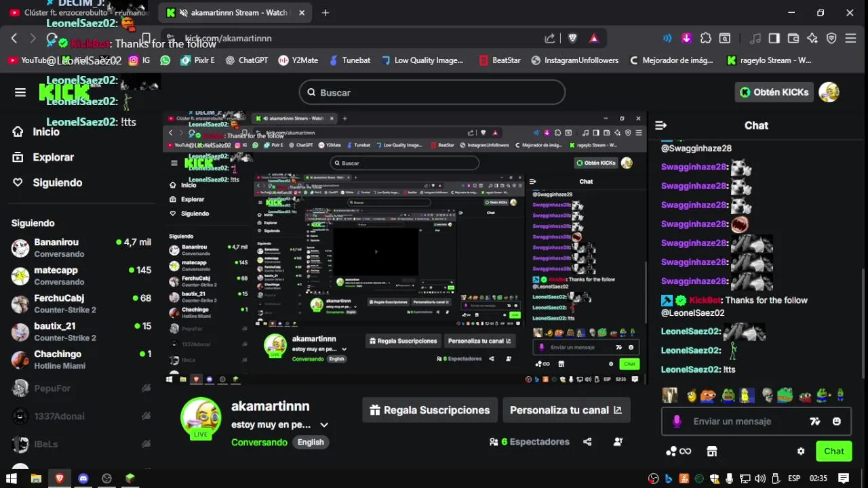Open the 7TV emote picker in chat input
868x488 pixels.
coord(815,421)
